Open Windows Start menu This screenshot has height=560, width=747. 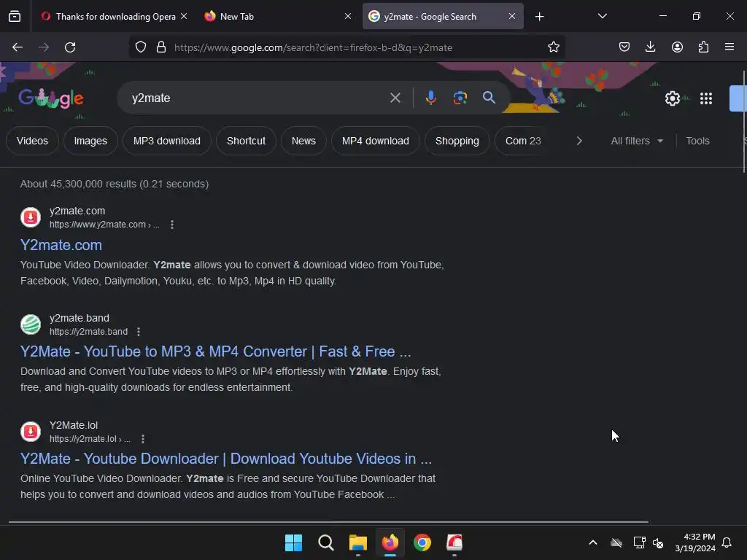[293, 542]
